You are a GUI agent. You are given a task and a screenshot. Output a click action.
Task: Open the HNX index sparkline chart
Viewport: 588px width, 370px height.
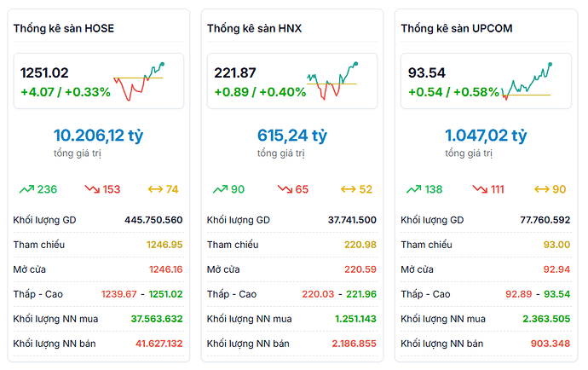[332, 80]
